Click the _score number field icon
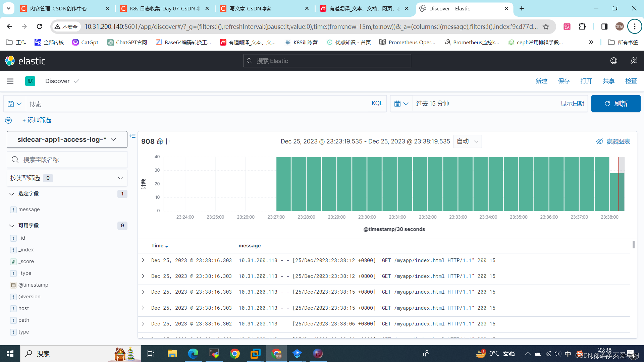 coord(13,261)
